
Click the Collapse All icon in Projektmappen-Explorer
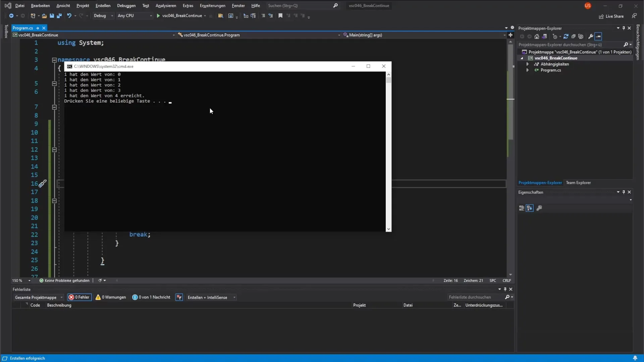[574, 37]
